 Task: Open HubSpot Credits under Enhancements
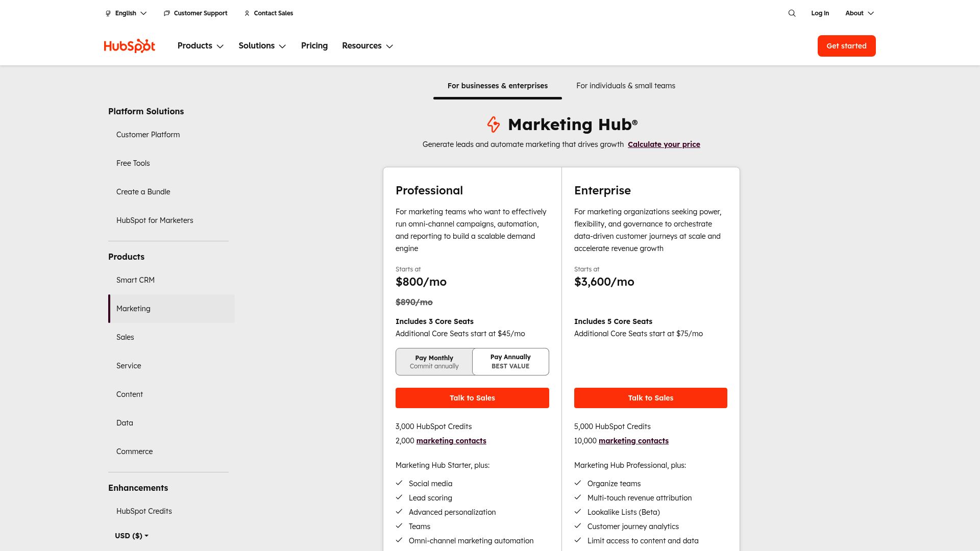click(x=144, y=511)
